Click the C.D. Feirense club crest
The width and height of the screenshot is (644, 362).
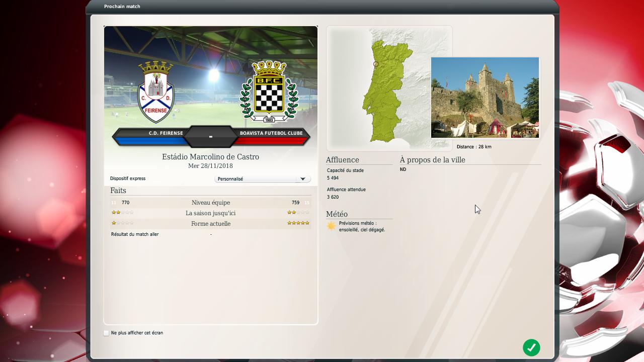156,92
